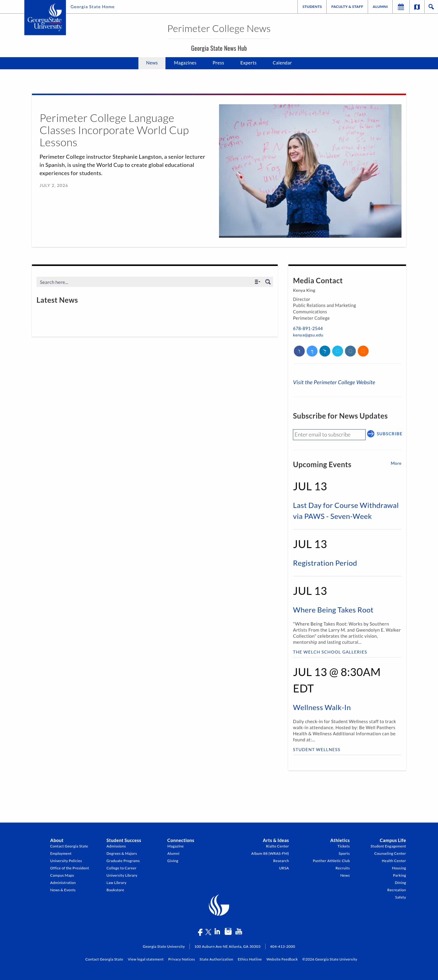438x980 pixels.
Task: Click the orange social circle under Media Contact
Action: [x=363, y=351]
